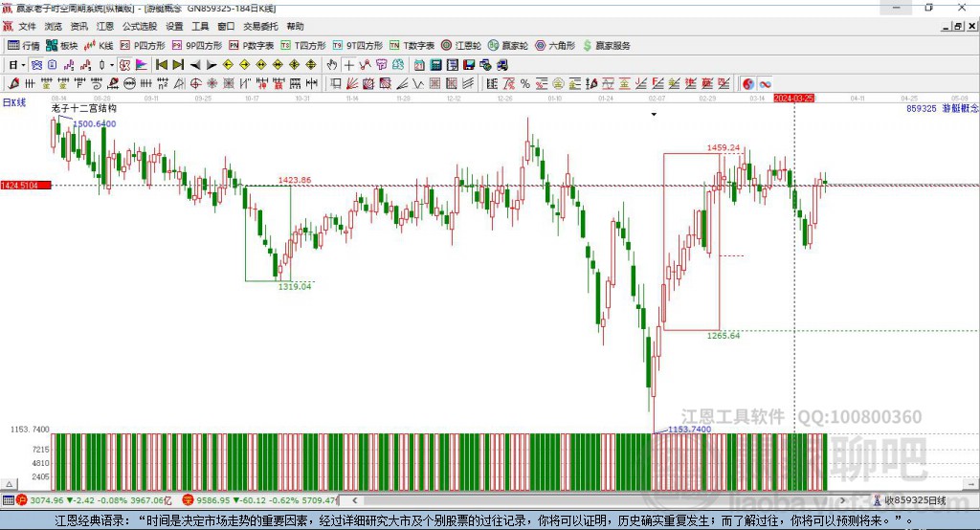Click the 859325 游艇概念 stock code label

(x=942, y=108)
